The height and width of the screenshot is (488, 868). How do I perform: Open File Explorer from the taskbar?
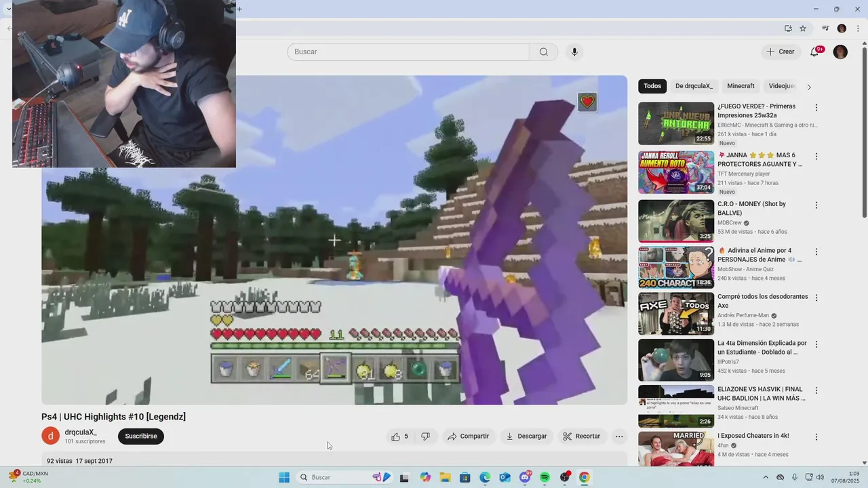pos(445,477)
